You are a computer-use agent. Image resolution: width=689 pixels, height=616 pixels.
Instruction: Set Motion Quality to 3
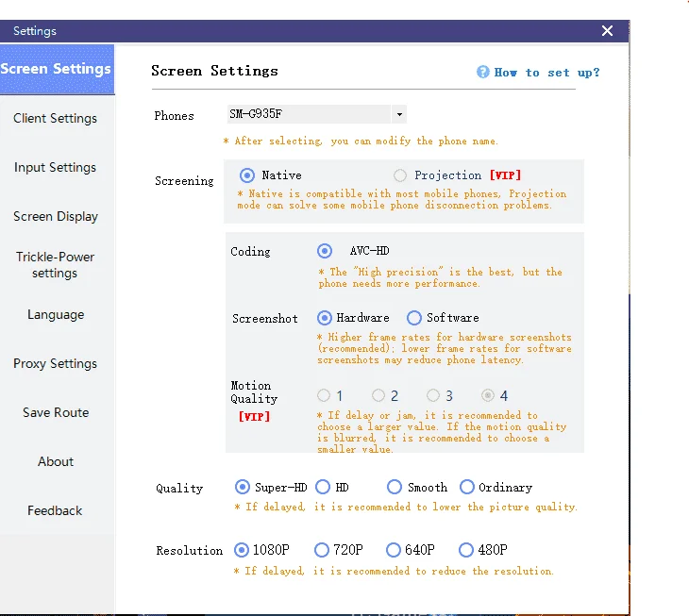[x=433, y=395]
